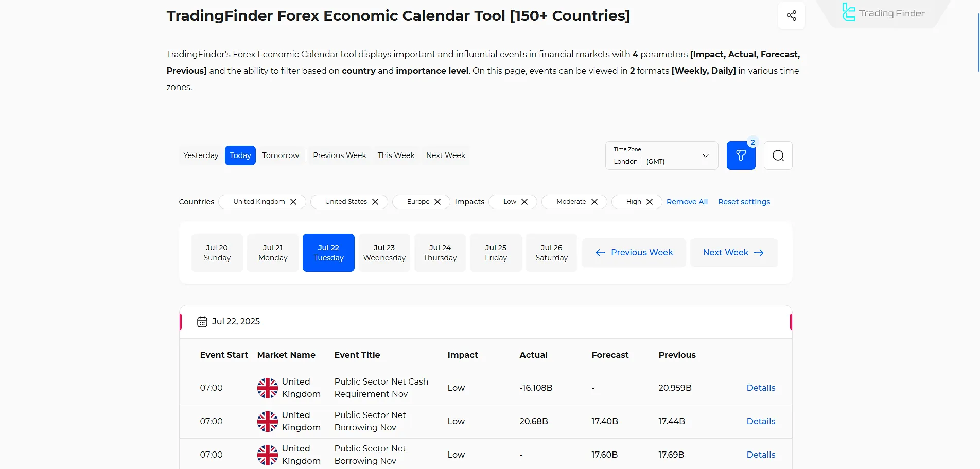
Task: Select Jul 22 Tuesday
Action: click(x=328, y=253)
